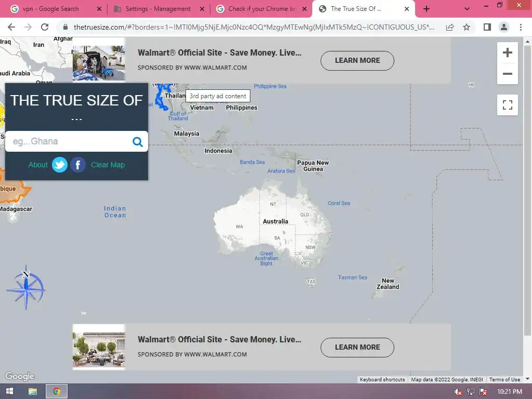Open Terms of Use map link
This screenshot has width=532, height=399.
504,380
